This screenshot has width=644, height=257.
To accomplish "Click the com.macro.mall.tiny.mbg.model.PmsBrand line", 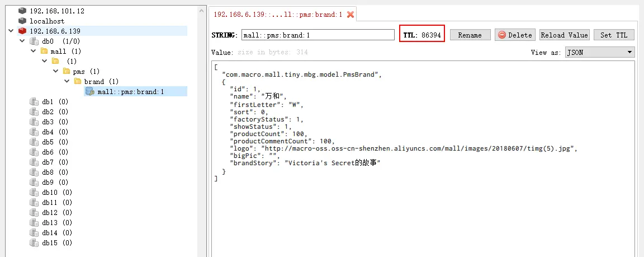I will tap(302, 74).
